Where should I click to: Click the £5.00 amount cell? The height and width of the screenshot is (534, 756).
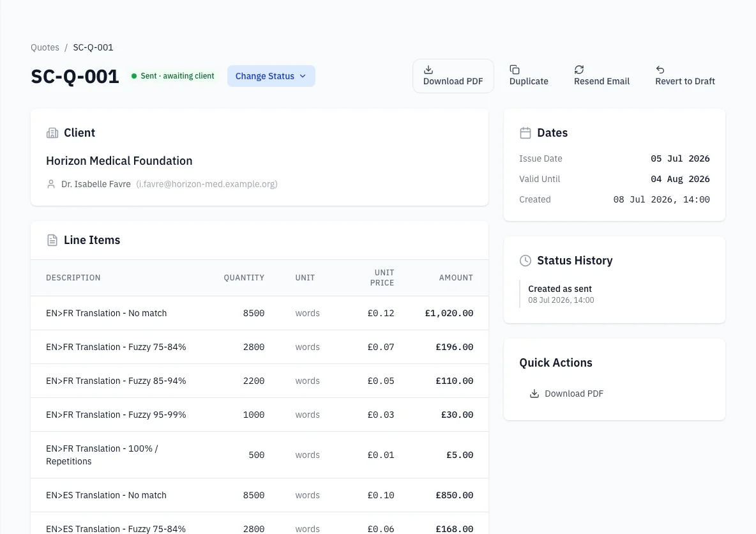(x=460, y=455)
